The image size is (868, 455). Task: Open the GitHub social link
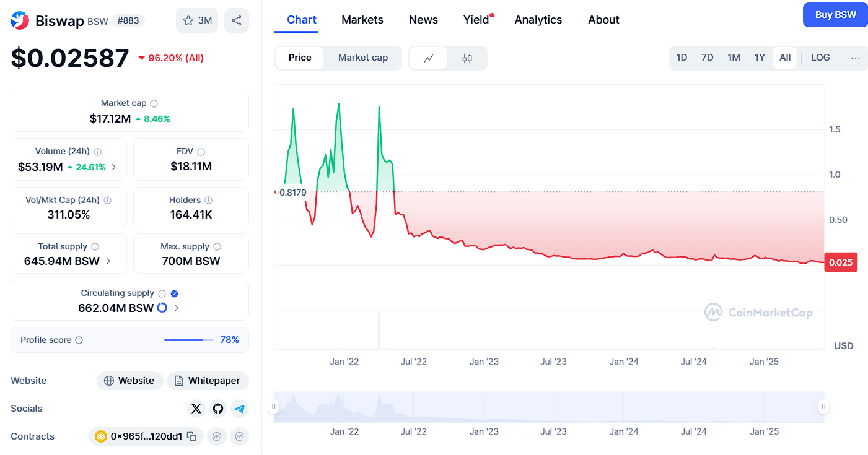click(217, 409)
